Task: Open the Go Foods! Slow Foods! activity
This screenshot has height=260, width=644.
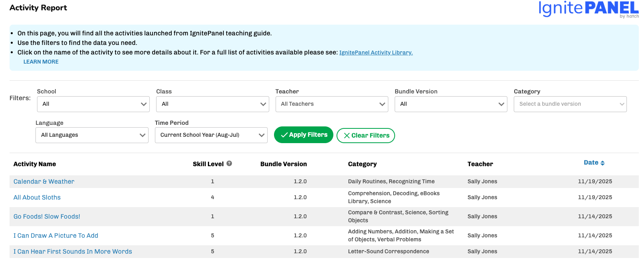Action: click(x=47, y=217)
